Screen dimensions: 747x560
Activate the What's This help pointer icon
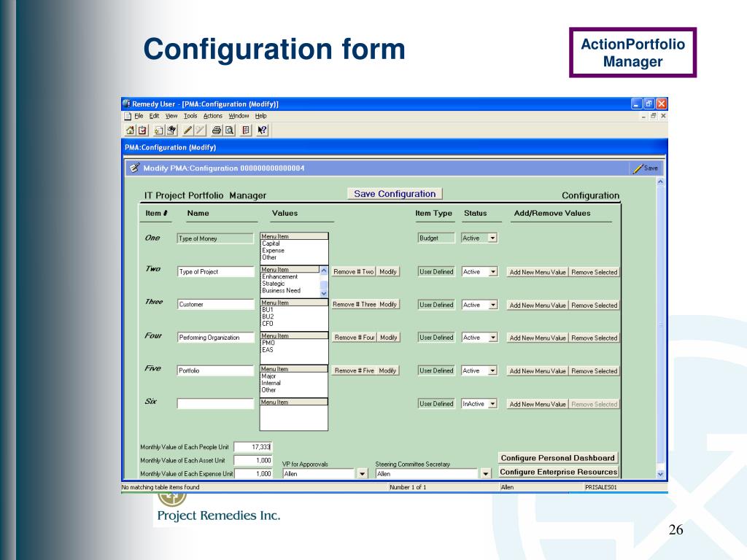pos(263,130)
